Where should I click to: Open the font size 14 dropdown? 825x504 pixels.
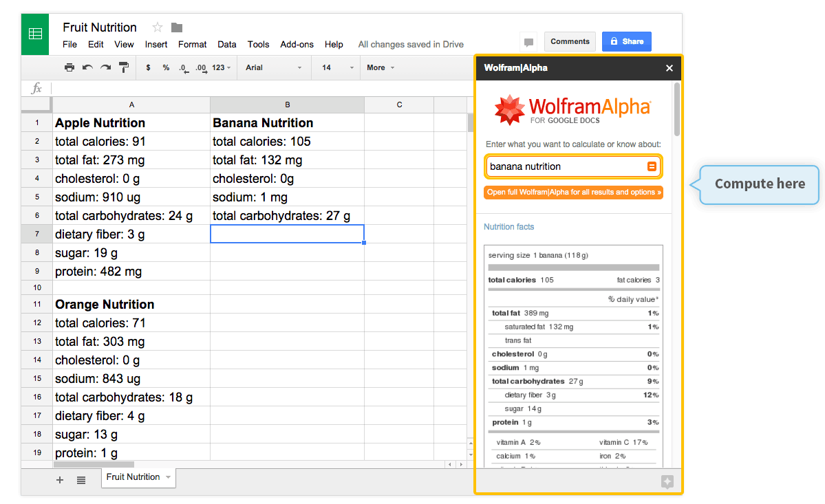pos(337,67)
